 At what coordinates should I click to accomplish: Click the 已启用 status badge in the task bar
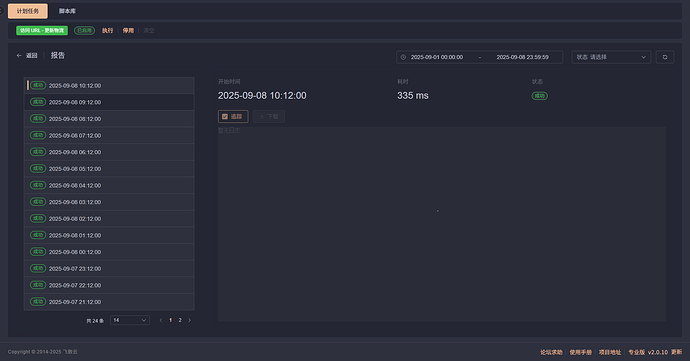pos(84,30)
